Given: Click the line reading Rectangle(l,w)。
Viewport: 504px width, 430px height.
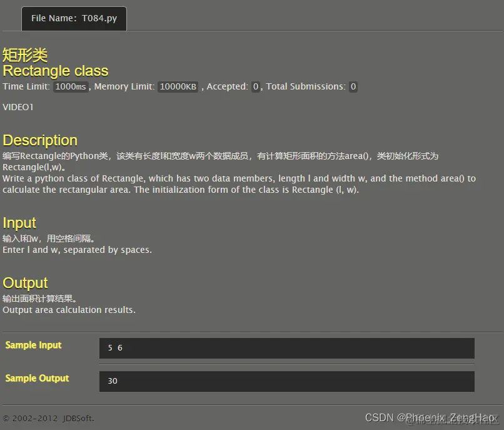Looking at the screenshot, I should [x=34, y=167].
